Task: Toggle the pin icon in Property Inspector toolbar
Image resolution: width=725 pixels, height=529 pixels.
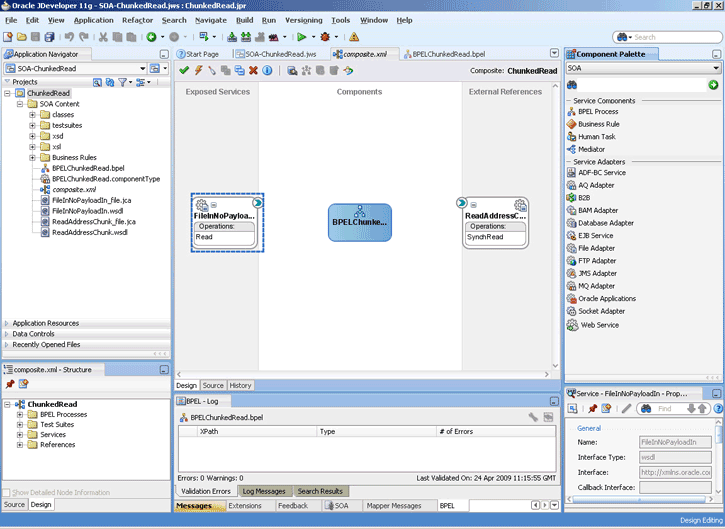Action: (x=592, y=409)
